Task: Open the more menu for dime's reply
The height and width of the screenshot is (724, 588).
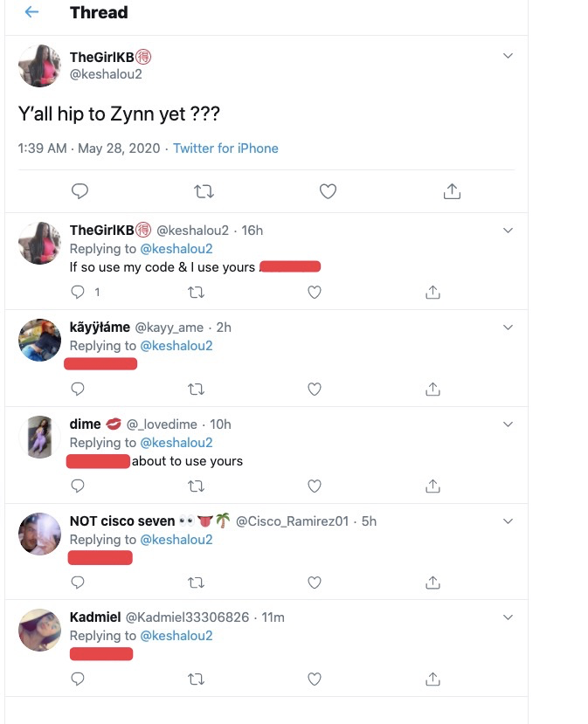Action: click(x=508, y=424)
